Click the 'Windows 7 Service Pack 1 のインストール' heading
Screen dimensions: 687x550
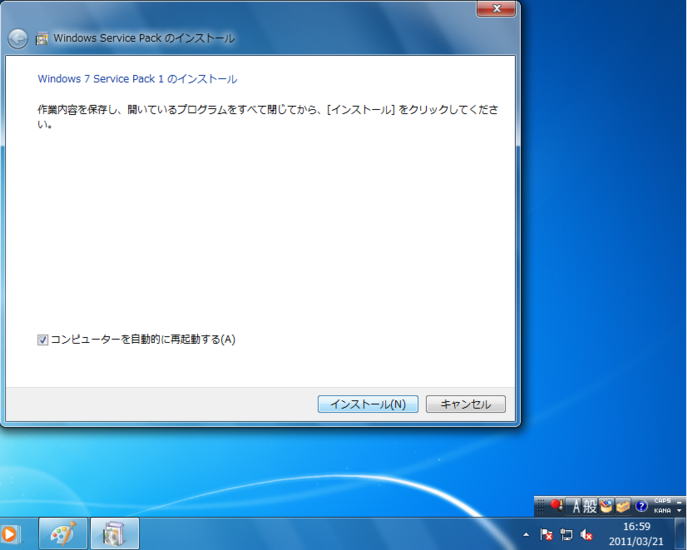click(137, 79)
